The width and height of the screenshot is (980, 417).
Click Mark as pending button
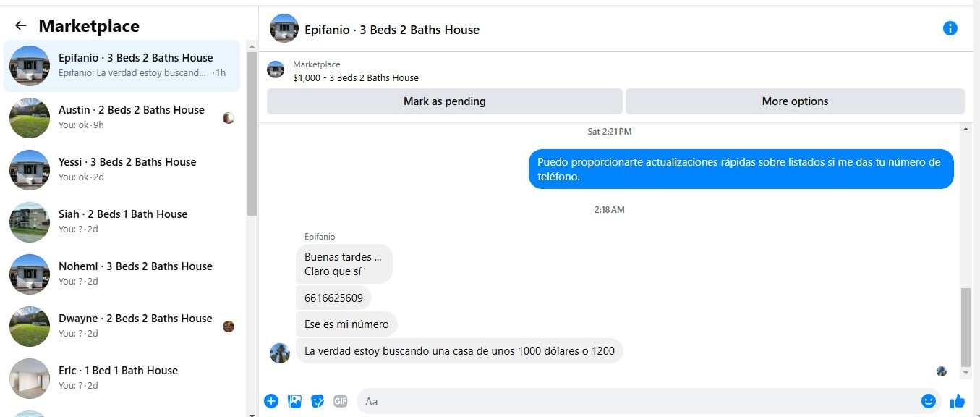coord(444,101)
